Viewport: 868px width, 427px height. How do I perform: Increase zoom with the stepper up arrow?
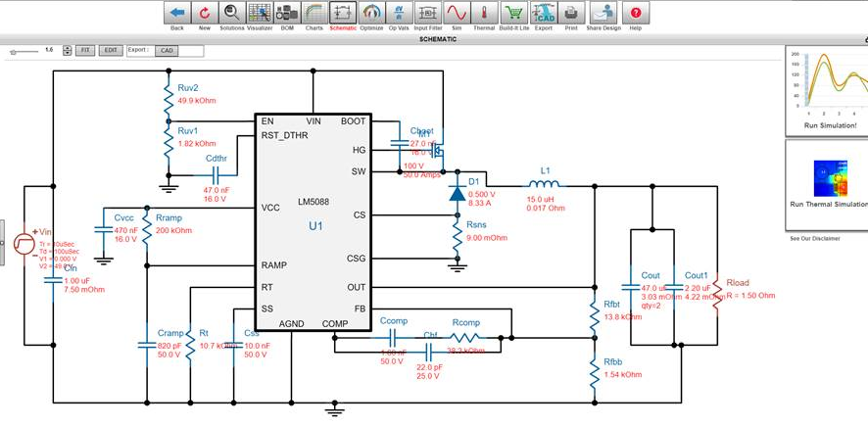tap(68, 48)
